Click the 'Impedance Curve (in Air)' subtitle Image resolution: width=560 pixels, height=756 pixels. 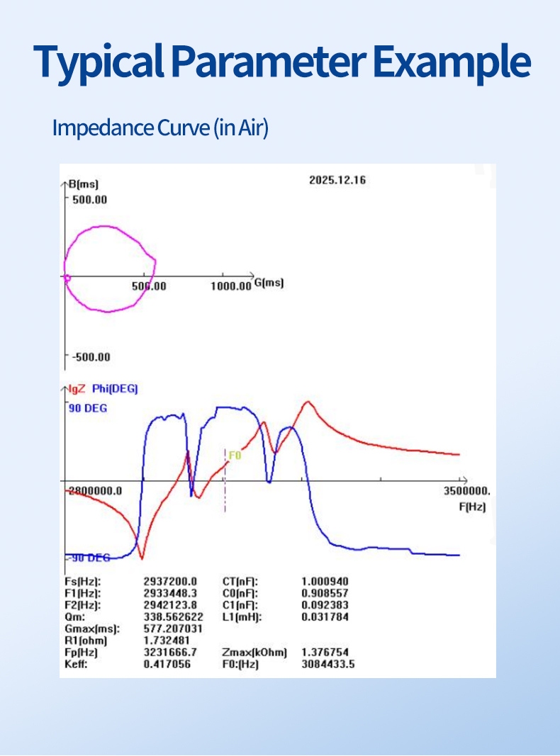point(160,128)
